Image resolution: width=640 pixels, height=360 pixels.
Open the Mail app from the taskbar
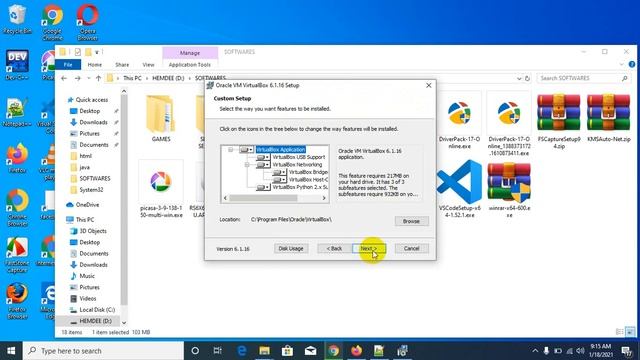310,351
